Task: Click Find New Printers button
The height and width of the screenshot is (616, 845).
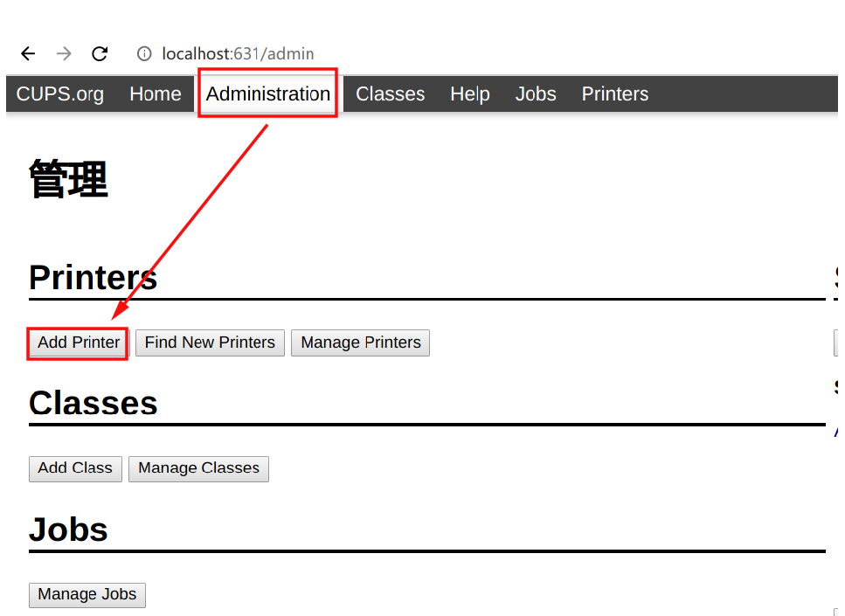Action: click(210, 343)
